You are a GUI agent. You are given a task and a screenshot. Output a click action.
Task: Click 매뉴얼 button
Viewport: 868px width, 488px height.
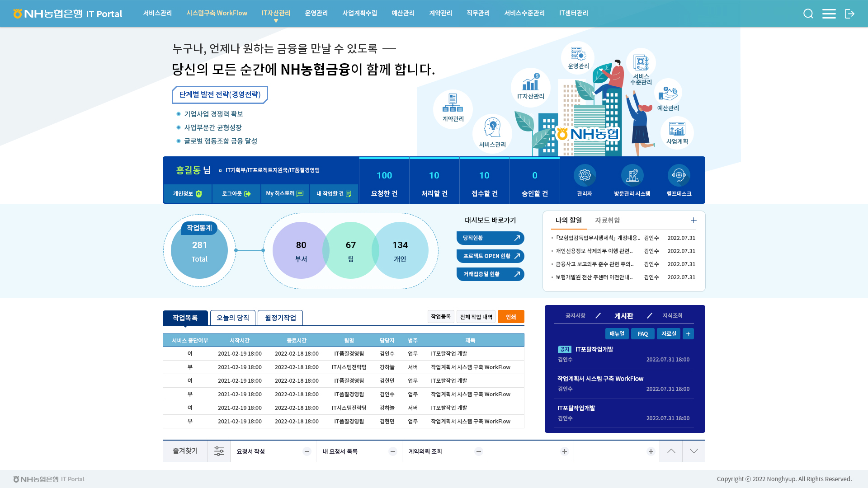pyautogui.click(x=617, y=333)
